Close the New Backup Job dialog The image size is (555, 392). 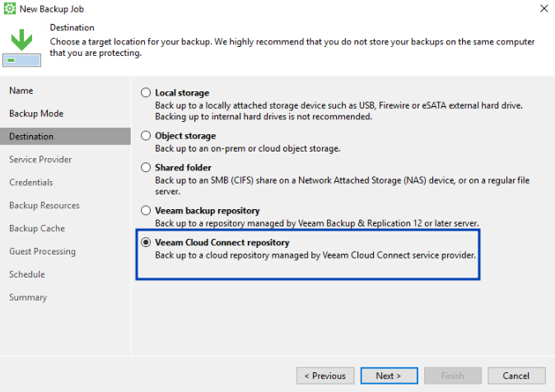coord(544,8)
